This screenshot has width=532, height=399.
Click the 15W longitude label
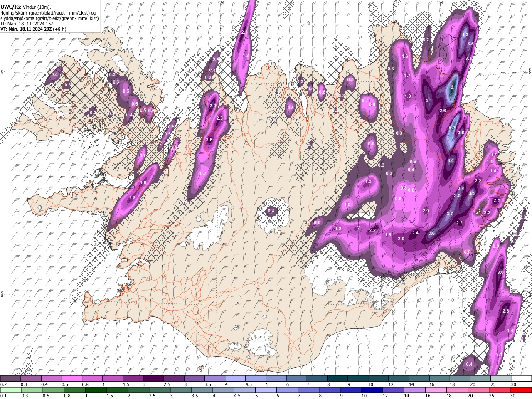[440, 2]
